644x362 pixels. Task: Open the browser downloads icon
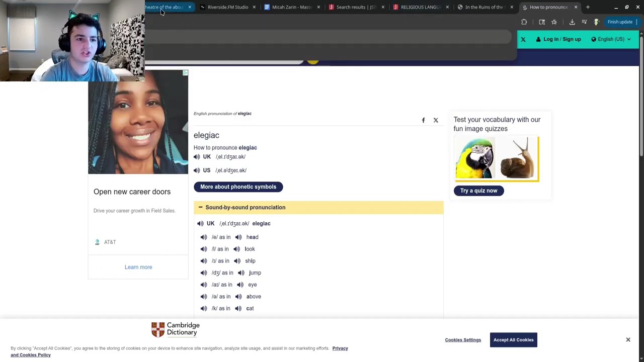(x=572, y=22)
